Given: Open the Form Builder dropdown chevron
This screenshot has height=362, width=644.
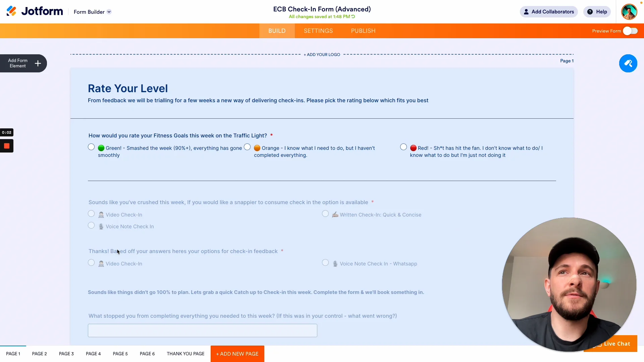Looking at the screenshot, I should pos(109,12).
